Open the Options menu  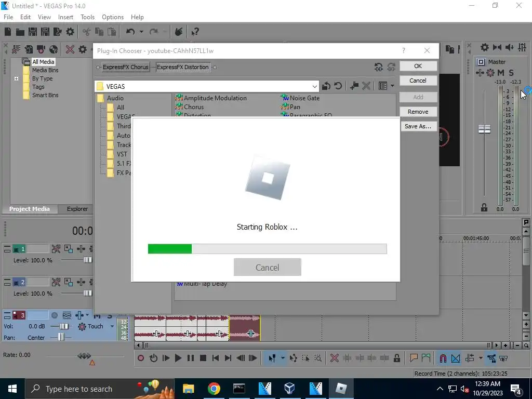113,17
